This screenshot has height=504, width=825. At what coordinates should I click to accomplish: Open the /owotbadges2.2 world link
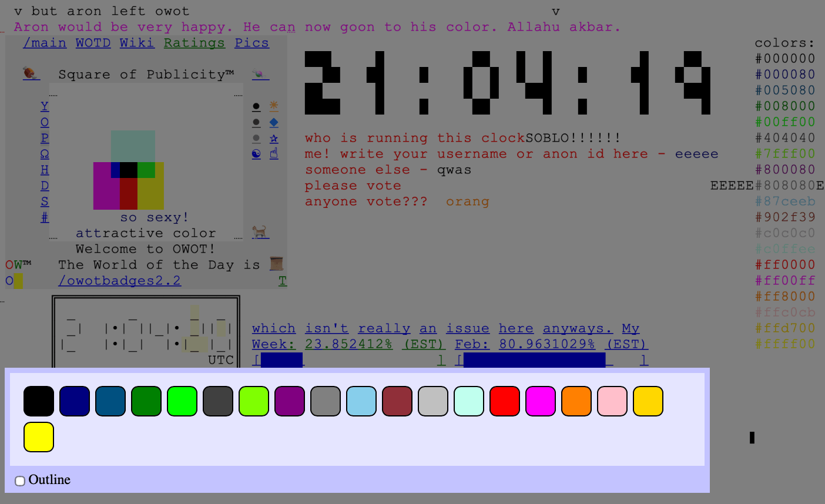click(119, 281)
